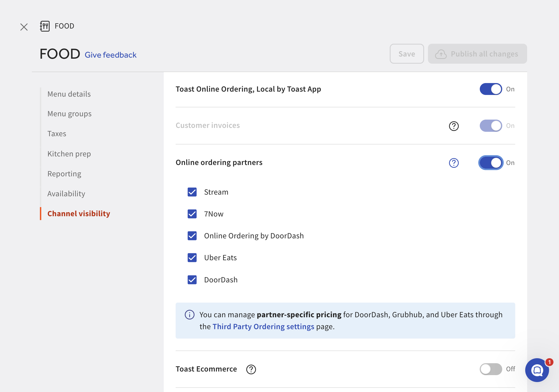This screenshot has width=559, height=392.
Task: Click the Uber Eats label
Action: click(220, 258)
